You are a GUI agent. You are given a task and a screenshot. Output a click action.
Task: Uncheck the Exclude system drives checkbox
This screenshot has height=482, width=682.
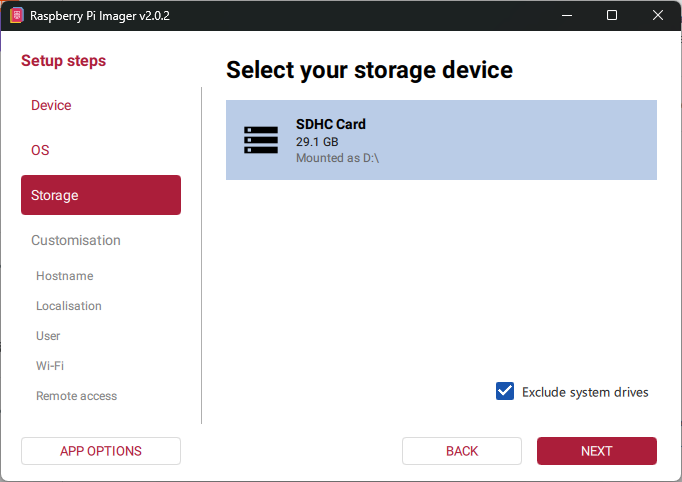(x=505, y=392)
